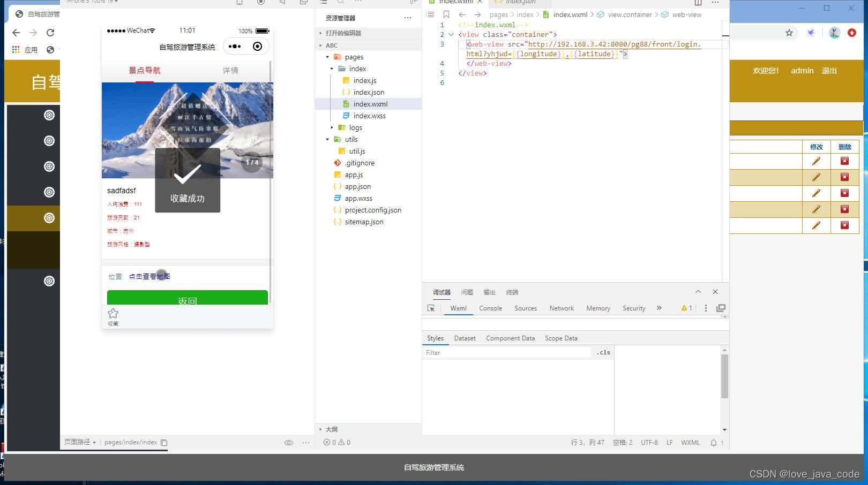This screenshot has height=485, width=868.
Task: Click the editor split layout icon
Action: [x=698, y=3]
